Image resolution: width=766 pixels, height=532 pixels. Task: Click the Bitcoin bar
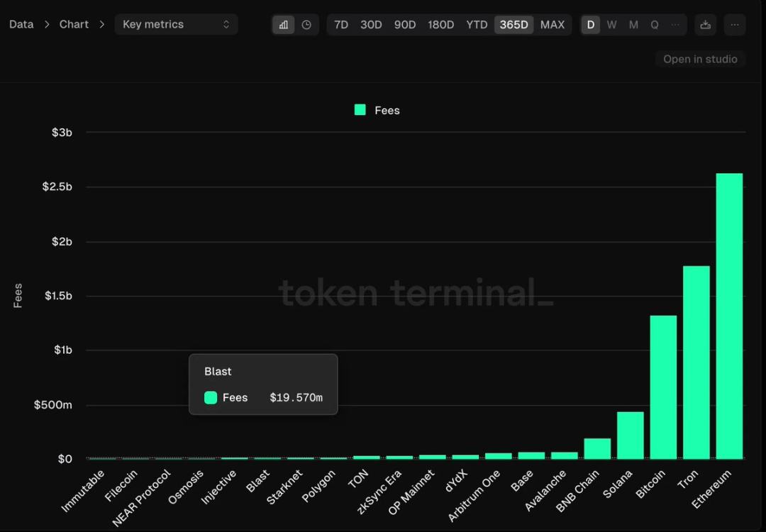coord(663,387)
